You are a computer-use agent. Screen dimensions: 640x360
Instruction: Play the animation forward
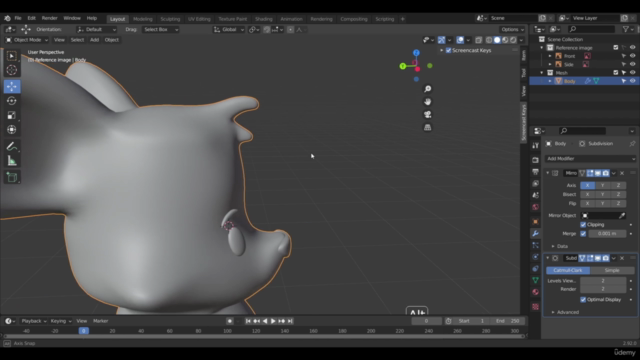tap(273, 321)
